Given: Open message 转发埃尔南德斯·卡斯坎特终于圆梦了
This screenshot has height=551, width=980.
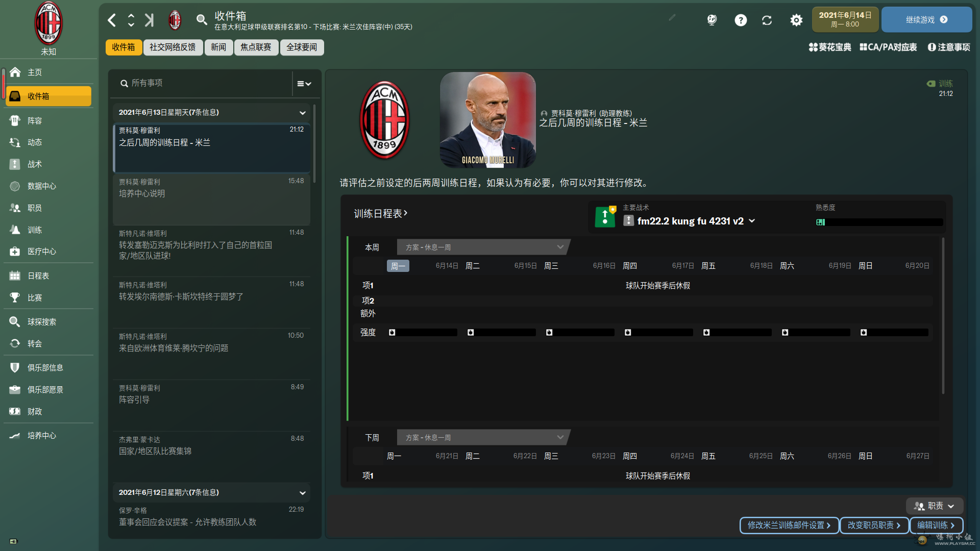Looking at the screenshot, I should tap(211, 302).
